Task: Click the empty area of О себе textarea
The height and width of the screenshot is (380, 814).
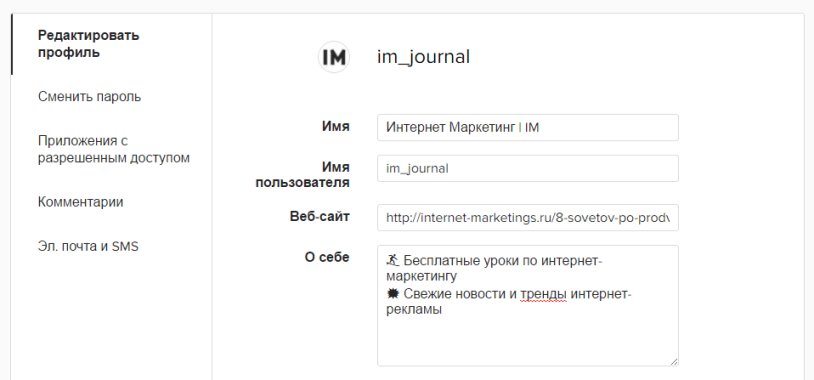Action: click(x=528, y=340)
